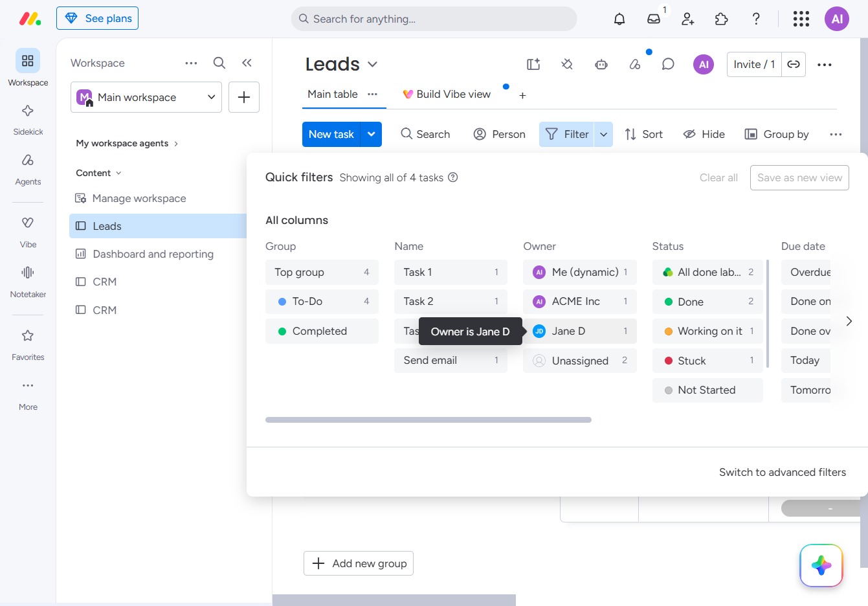Open Manage workspace item
Screen dimensions: 868x606
tap(139, 198)
